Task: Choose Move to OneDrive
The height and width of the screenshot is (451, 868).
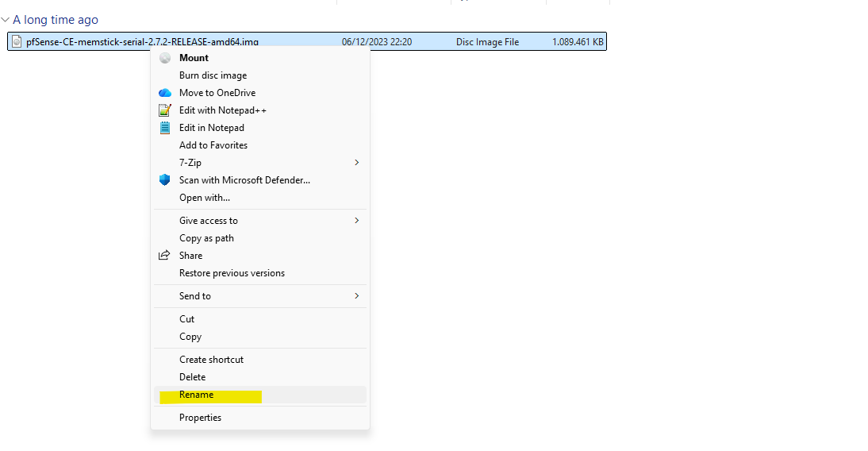Action: point(260,93)
